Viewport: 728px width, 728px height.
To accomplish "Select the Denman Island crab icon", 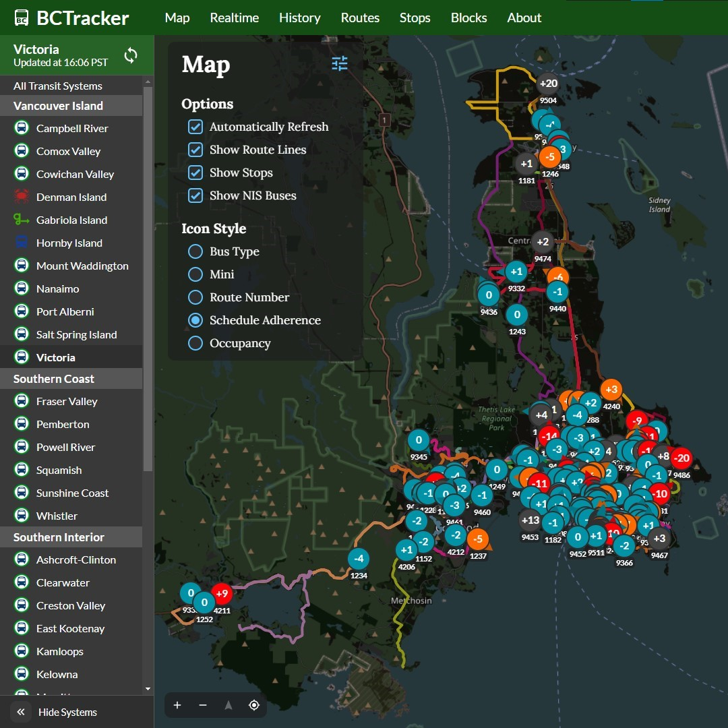I will (22, 197).
